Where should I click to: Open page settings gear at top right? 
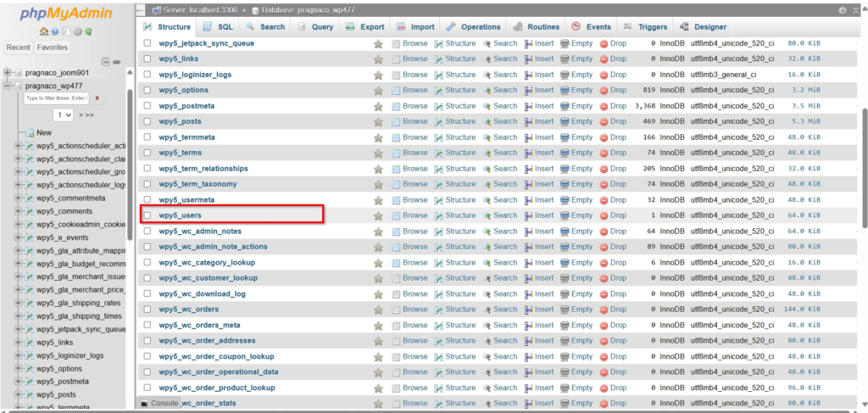pyautogui.click(x=843, y=10)
